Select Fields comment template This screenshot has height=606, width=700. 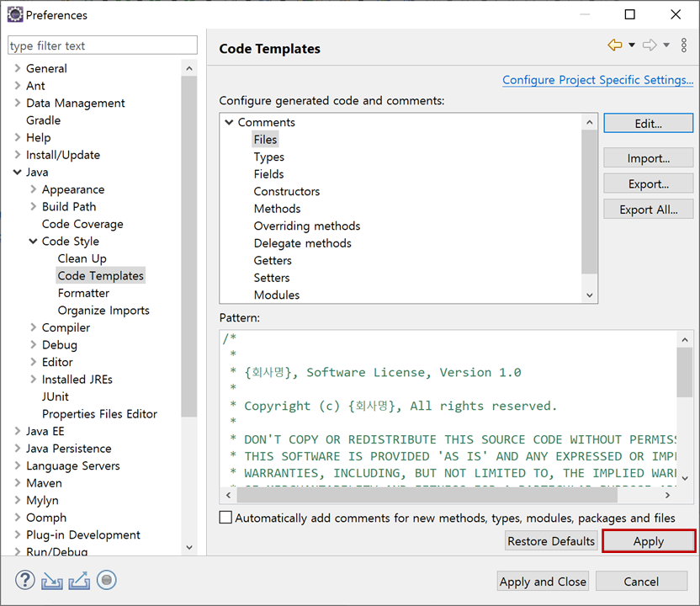coord(268,173)
